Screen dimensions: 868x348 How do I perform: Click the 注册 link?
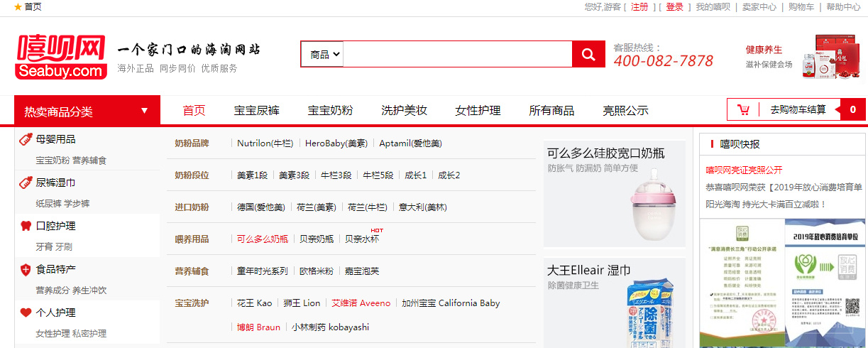[639, 7]
